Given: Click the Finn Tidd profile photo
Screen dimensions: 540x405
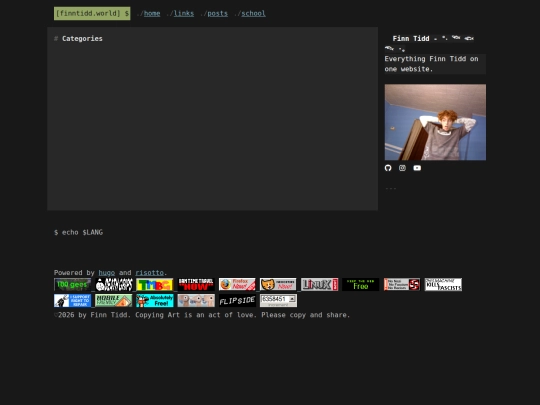Looking at the screenshot, I should [x=435, y=122].
